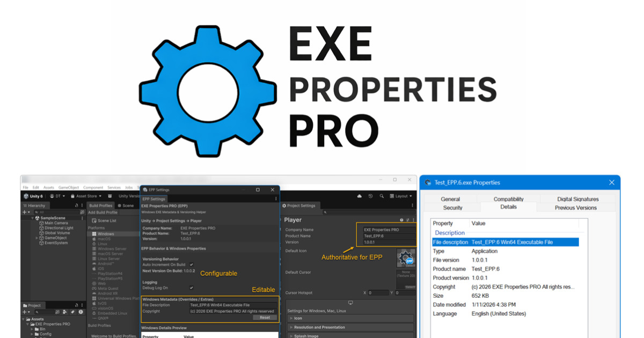Click the Unity 6 logo button
Screen dimensions: 644x338
pyautogui.click(x=33, y=196)
